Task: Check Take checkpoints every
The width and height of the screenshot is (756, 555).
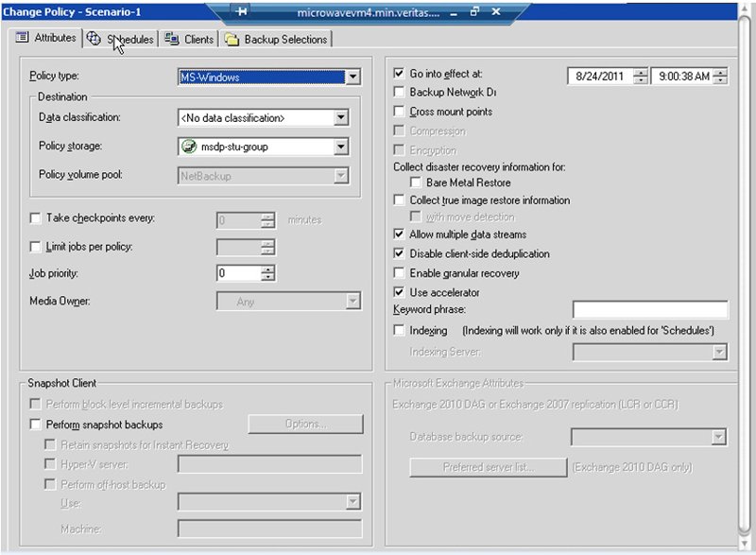Action: click(x=35, y=218)
